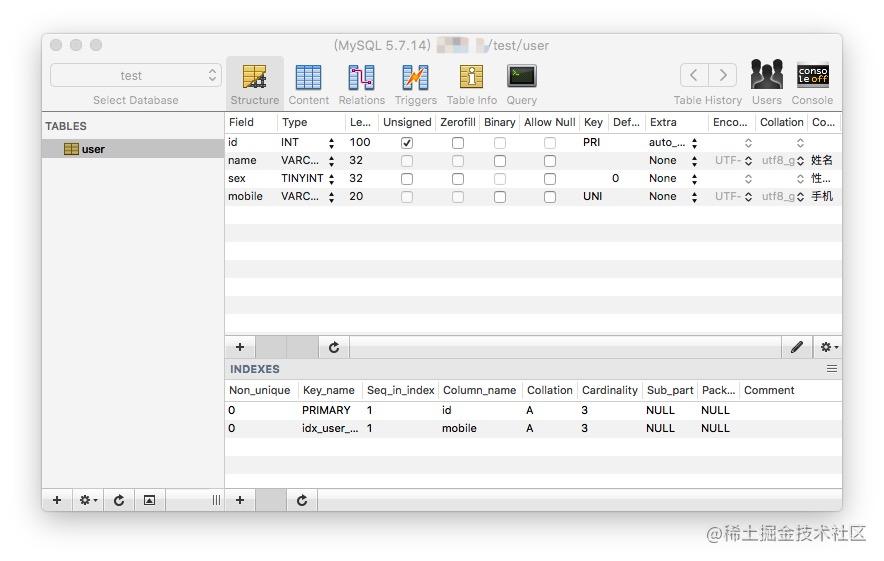Open the Console icon
The image size is (884, 561).
[x=812, y=74]
